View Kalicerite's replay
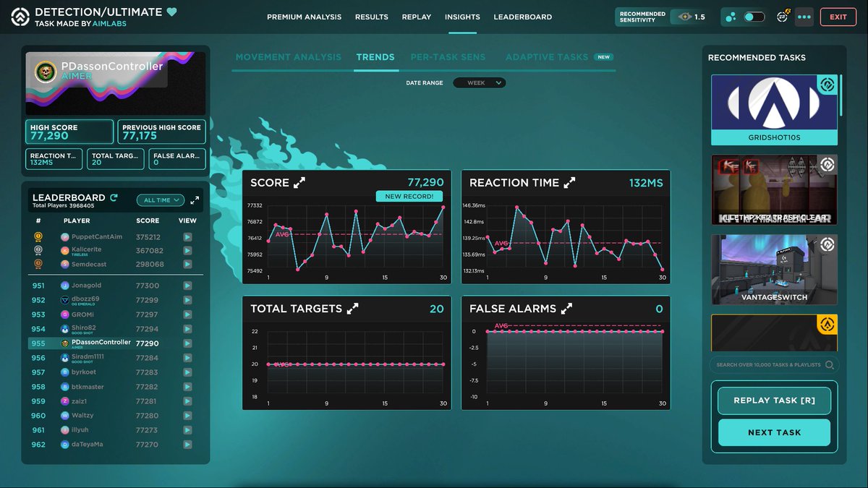This screenshot has width=868, height=488. 187,250
